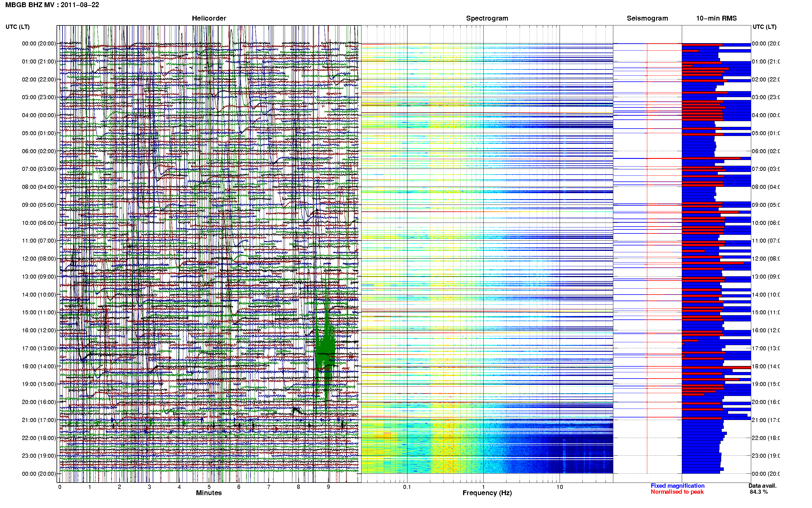The height and width of the screenshot is (508, 812).
Task: Click the '5' tick on Minutes axis
Action: (x=209, y=487)
